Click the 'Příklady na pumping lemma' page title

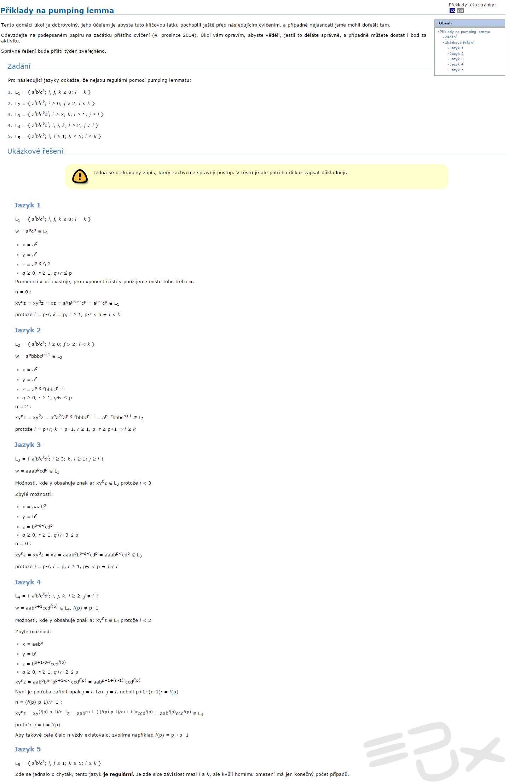coord(57,11)
